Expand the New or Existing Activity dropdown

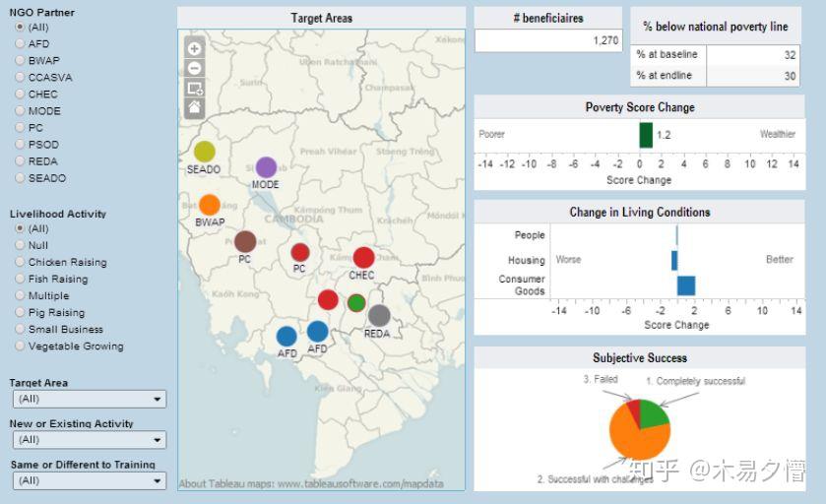90,440
